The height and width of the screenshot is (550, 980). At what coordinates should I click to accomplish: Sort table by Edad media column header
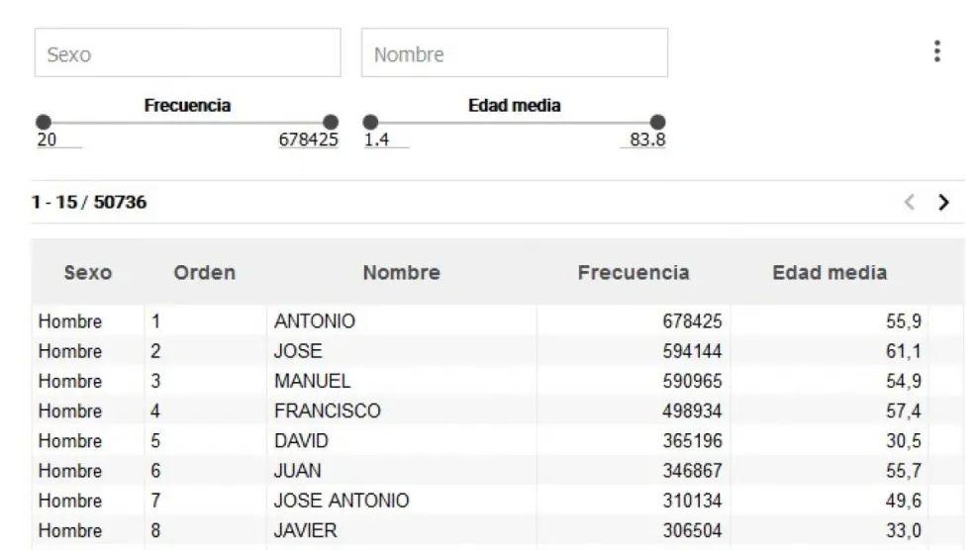pyautogui.click(x=830, y=273)
